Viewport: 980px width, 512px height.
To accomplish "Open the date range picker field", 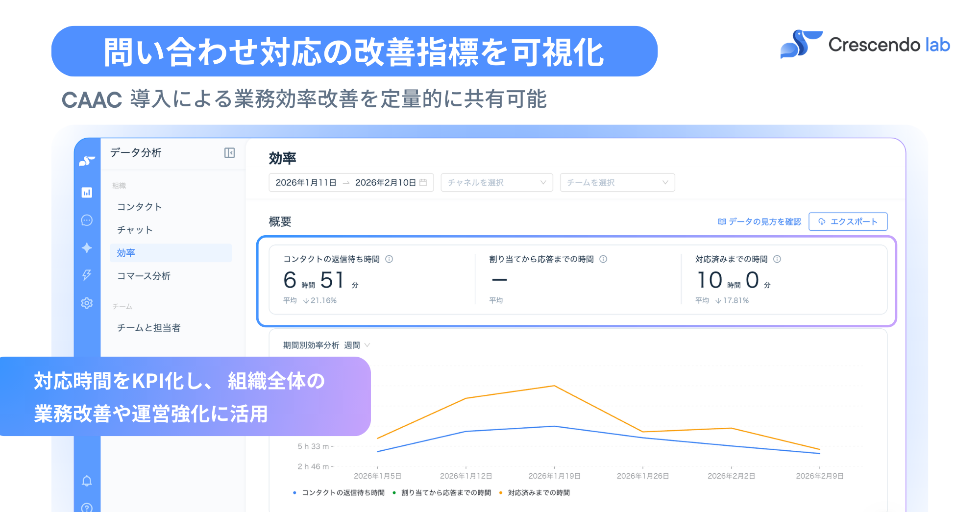I will pyautogui.click(x=350, y=182).
